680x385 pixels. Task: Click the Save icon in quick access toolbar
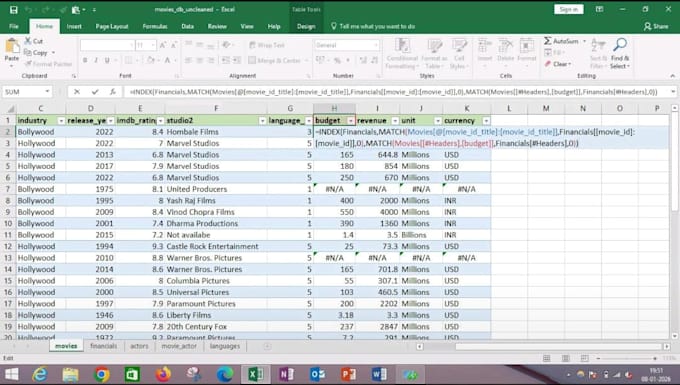(x=13, y=10)
